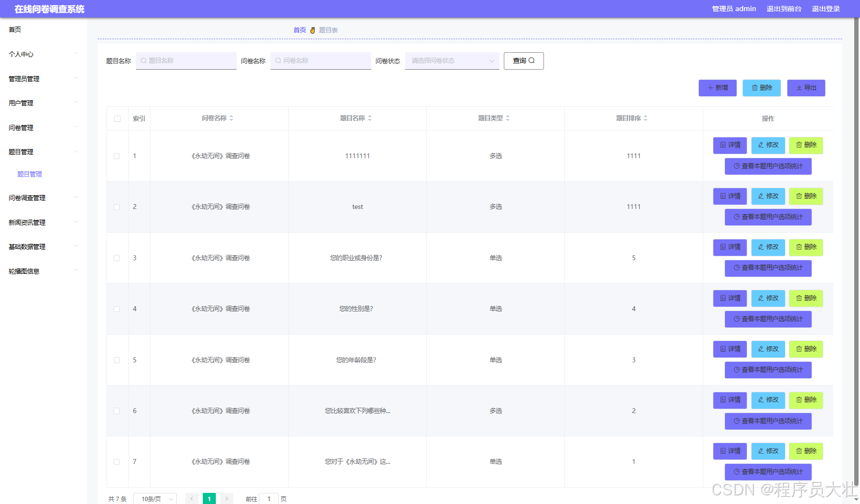
Task: Click the 前往 page number input field
Action: click(x=269, y=498)
